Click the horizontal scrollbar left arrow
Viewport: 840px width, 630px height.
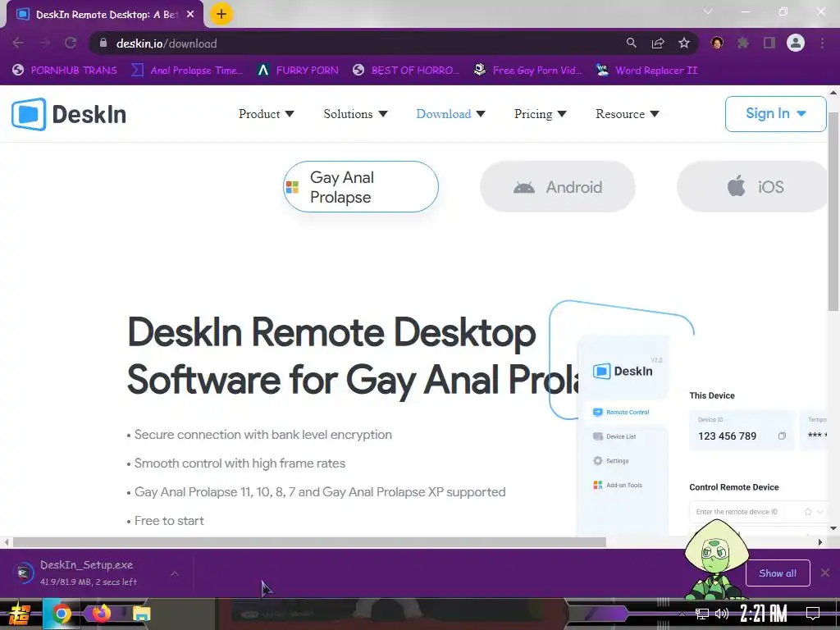[6, 542]
